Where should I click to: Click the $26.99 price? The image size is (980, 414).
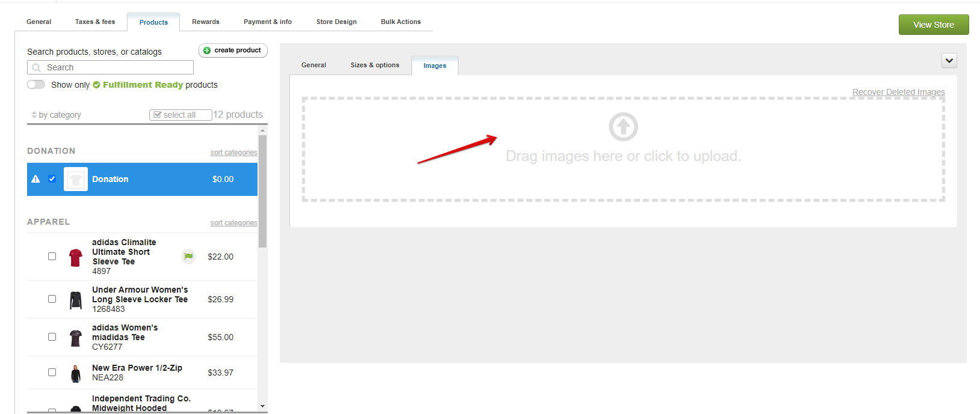coord(220,299)
